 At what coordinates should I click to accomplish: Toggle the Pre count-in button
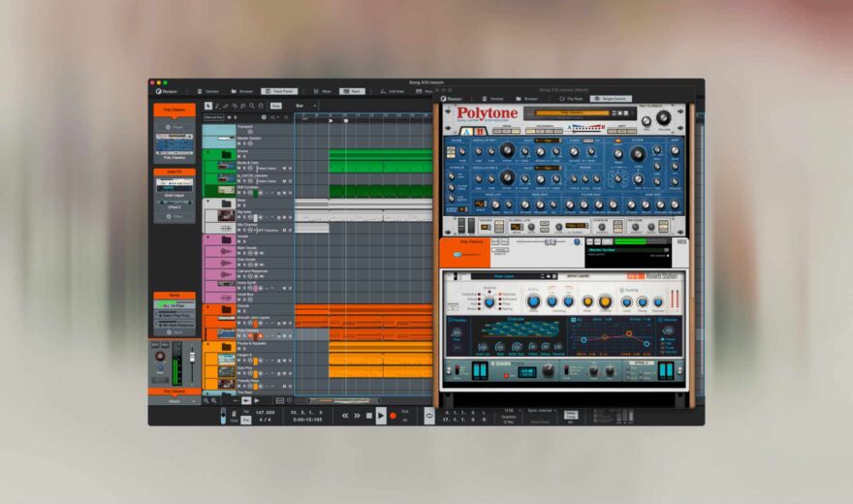(246, 420)
